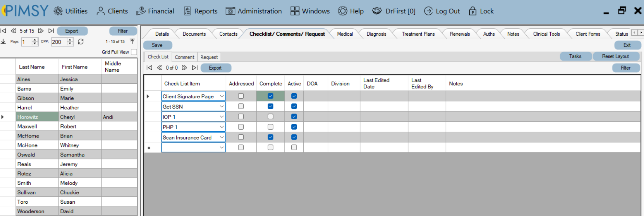Open the DrFirst handshake icon
The image size is (644, 216).
(377, 11)
